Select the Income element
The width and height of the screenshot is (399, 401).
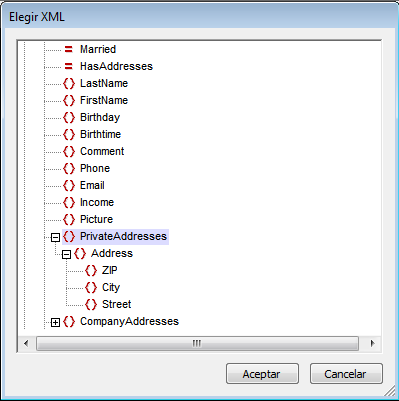pos(97,202)
